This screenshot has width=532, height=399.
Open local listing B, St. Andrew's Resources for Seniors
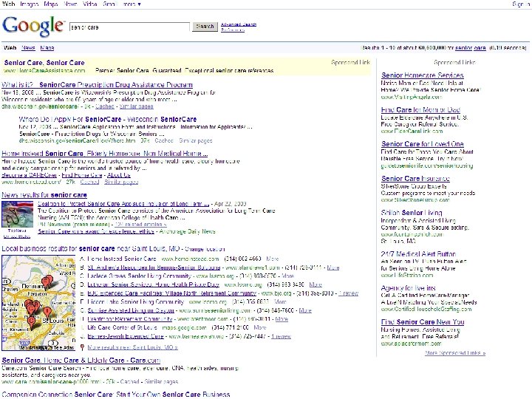[154, 267]
